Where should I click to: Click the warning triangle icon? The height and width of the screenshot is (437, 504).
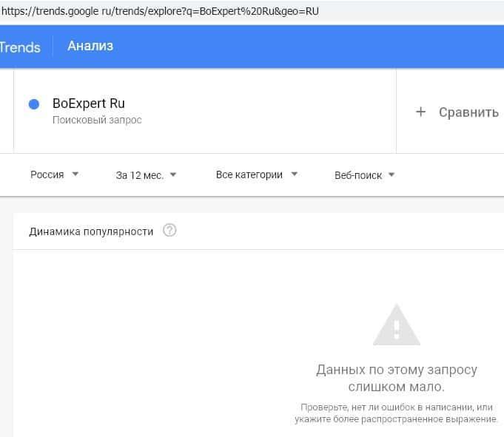point(396,326)
